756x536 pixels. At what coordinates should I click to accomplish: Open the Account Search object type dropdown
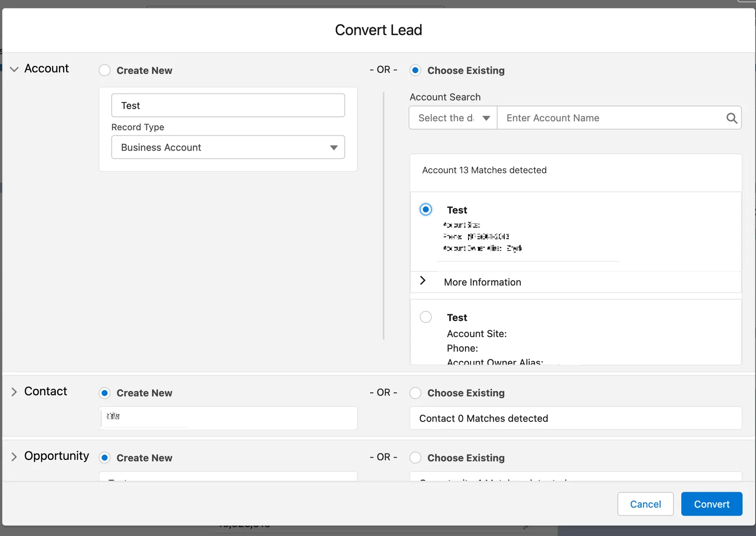(x=453, y=118)
